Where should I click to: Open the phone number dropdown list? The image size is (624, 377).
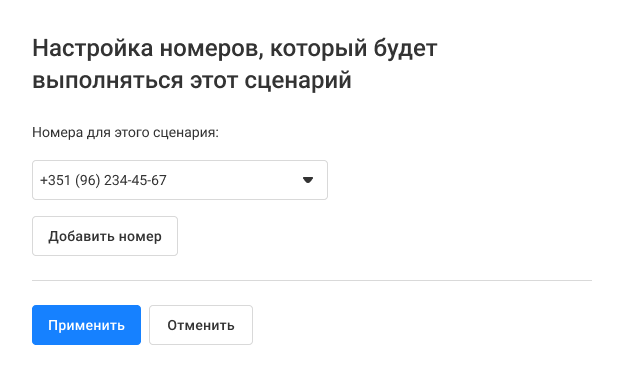180,180
